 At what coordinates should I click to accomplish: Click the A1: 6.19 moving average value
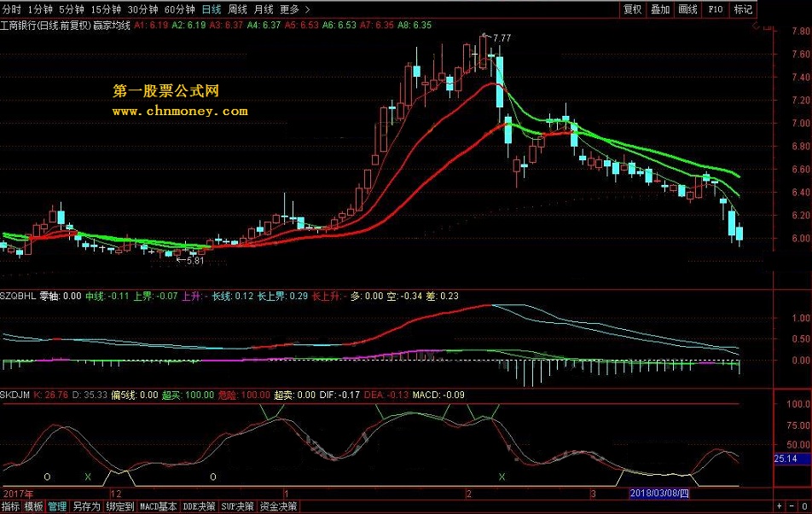151,25
